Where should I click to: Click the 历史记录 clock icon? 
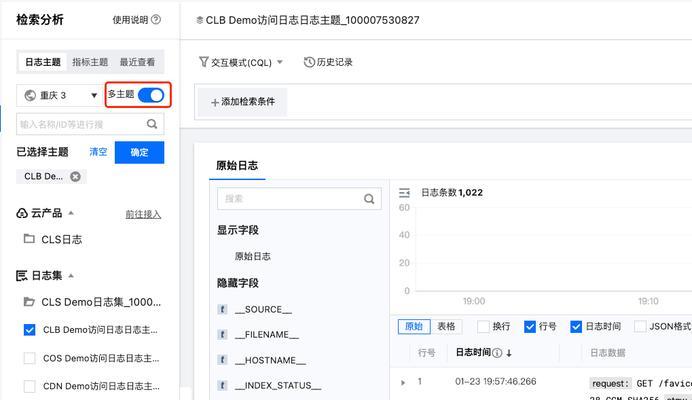click(309, 62)
